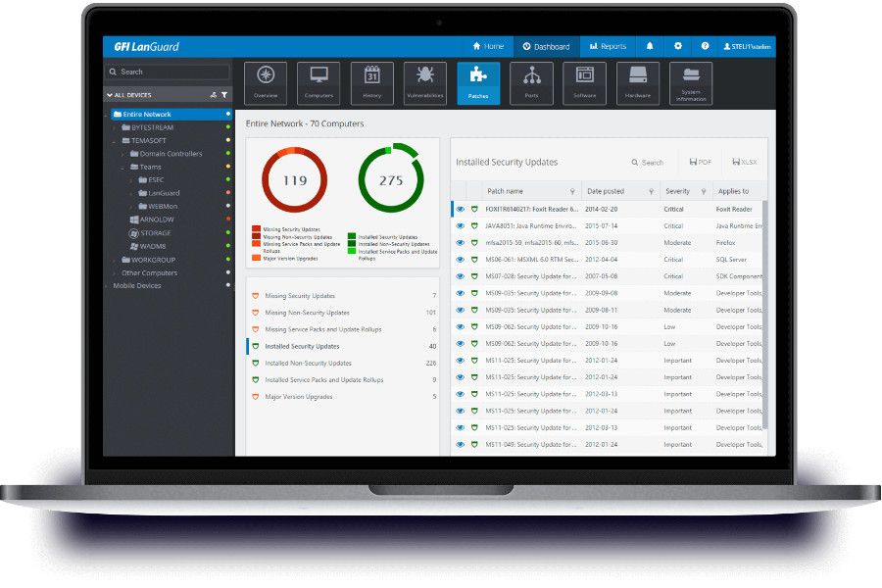This screenshot has height=588, width=882.
Task: Click the shield icon beside Major Version Upgrades
Action: [256, 397]
